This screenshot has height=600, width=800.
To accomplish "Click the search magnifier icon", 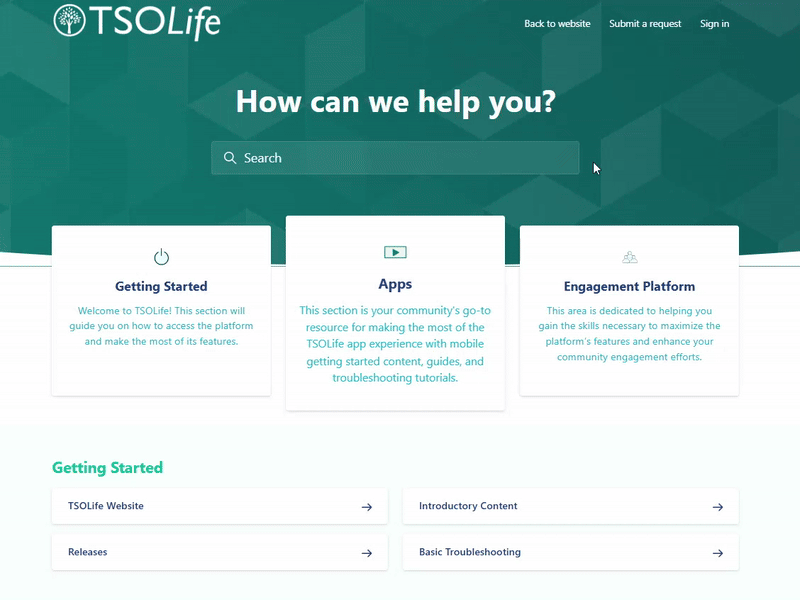I will tap(230, 158).
